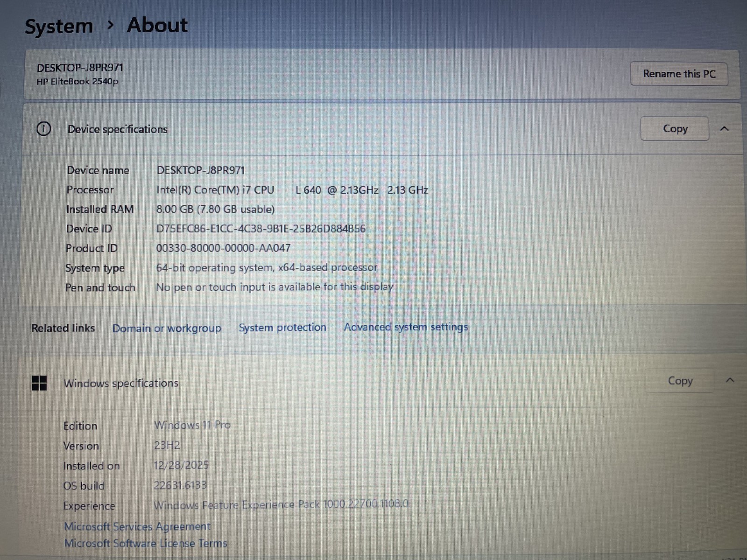Viewport: 747px width, 560px height.
Task: Select Edition value Windows 11 Pro
Action: tap(192, 425)
